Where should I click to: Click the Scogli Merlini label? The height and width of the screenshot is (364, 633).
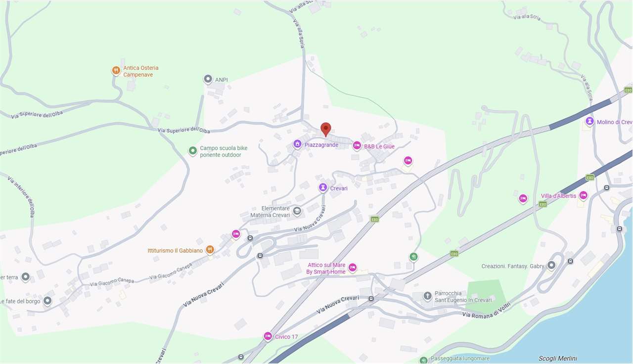(x=557, y=359)
